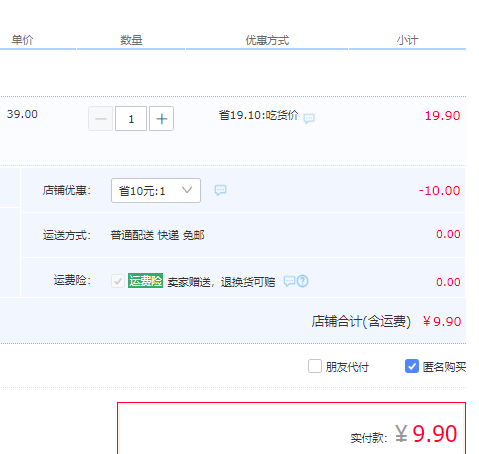Viewport: 479px width, 454px height.
Task: Click the 省19.10:吃货价 discount text
Action: coord(258,115)
